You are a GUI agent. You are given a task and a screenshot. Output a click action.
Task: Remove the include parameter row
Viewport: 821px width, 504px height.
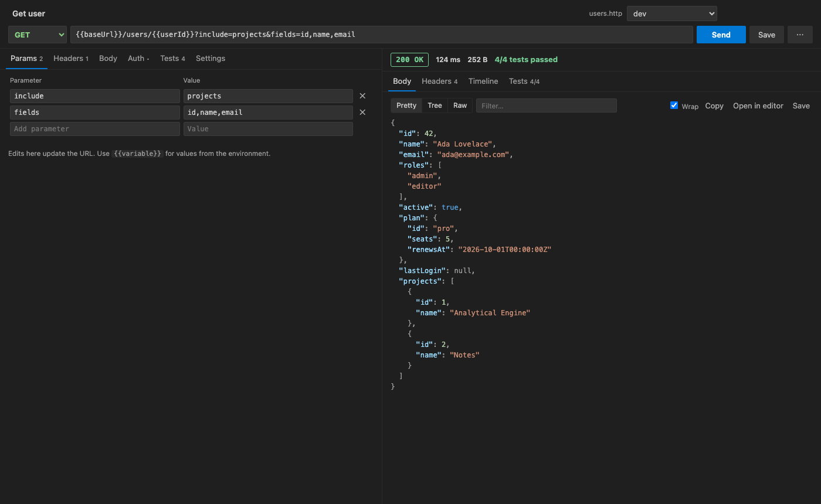[x=362, y=96]
